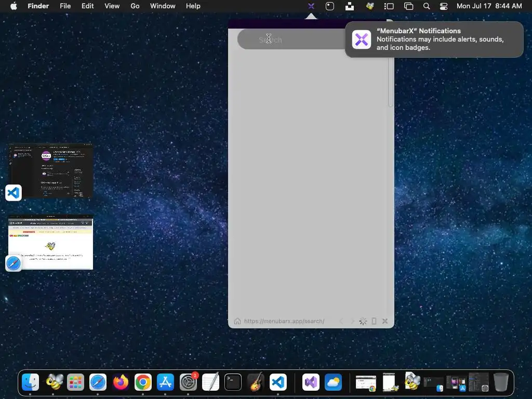
Task: Click the loading spinner reload icon
Action: click(363, 321)
